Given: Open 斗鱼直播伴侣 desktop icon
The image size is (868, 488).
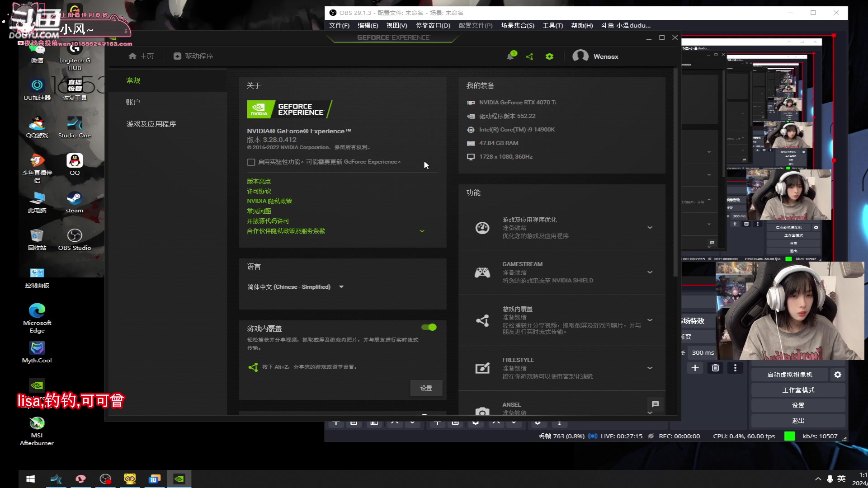Looking at the screenshot, I should [37, 168].
